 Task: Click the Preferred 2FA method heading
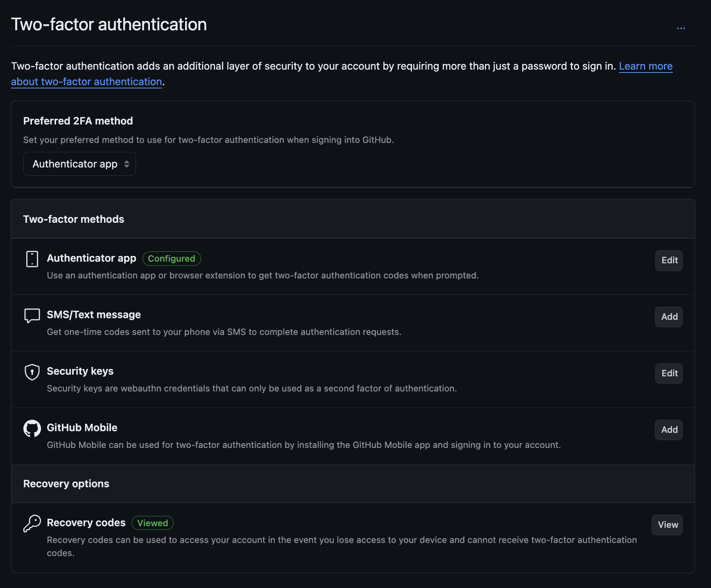(x=78, y=121)
